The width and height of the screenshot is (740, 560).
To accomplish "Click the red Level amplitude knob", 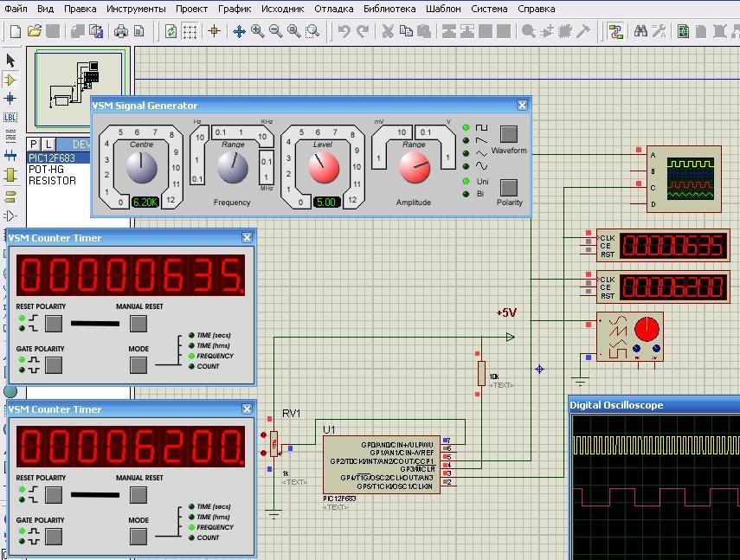I will 324,168.
